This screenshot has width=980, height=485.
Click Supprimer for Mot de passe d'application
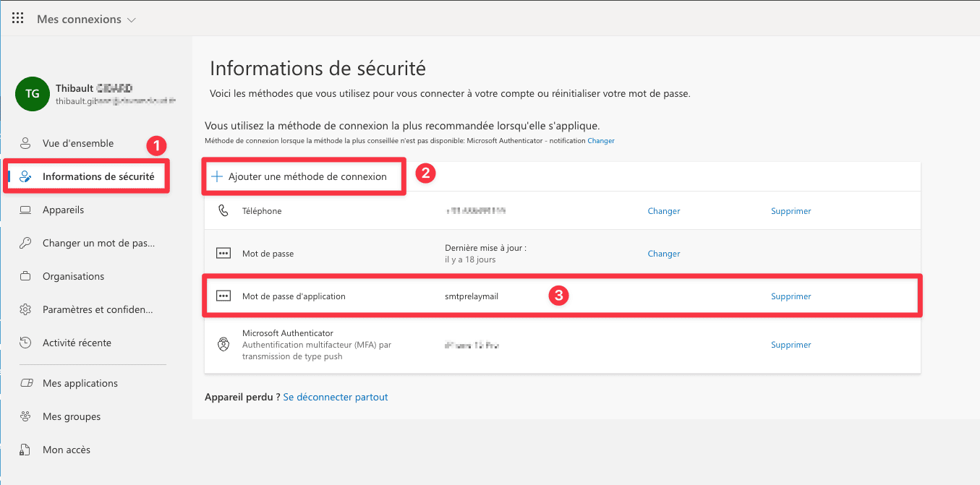[791, 296]
